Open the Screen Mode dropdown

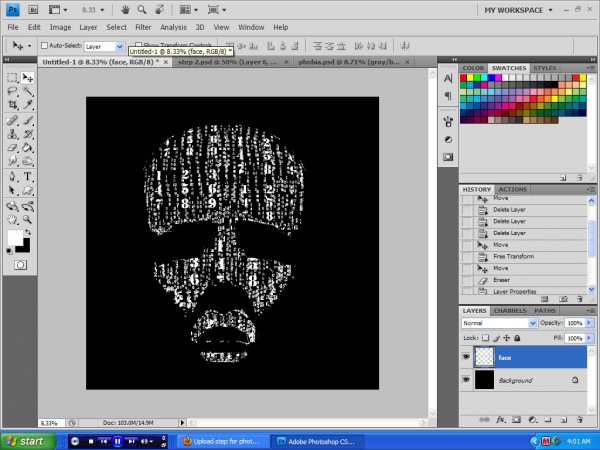pyautogui.click(x=217, y=10)
